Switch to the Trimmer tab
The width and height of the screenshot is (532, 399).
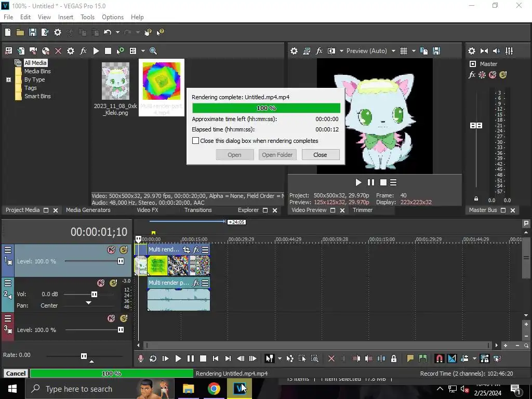click(x=362, y=210)
